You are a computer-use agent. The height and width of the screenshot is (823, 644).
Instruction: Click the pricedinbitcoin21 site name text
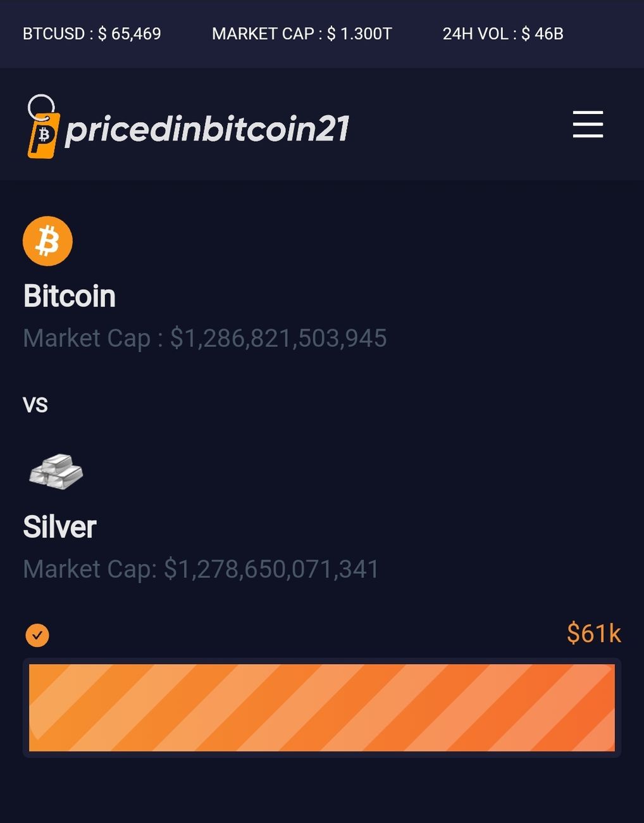207,129
